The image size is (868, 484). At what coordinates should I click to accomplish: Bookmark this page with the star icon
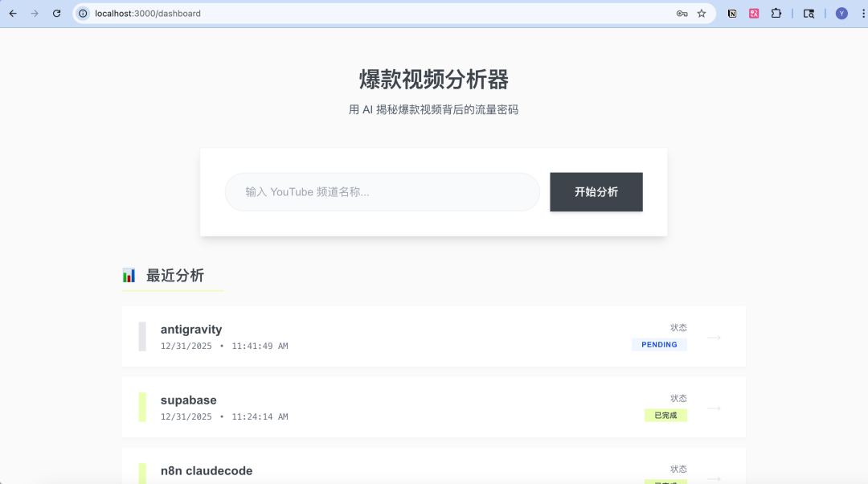pyautogui.click(x=702, y=14)
